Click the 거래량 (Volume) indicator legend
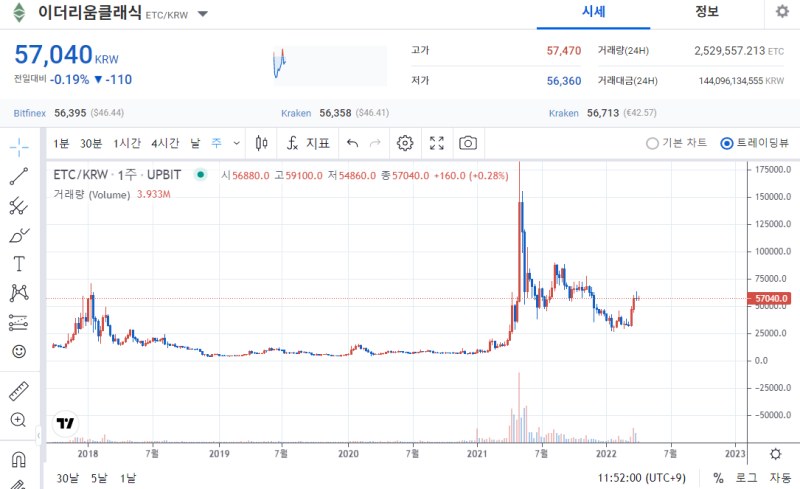This screenshot has height=489, width=800. 92,194
